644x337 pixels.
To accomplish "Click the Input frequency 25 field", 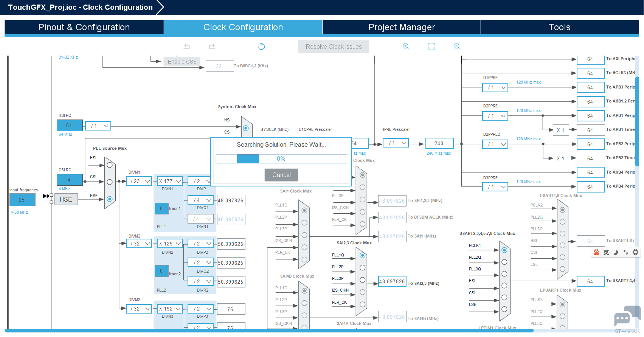I will pyautogui.click(x=22, y=200).
